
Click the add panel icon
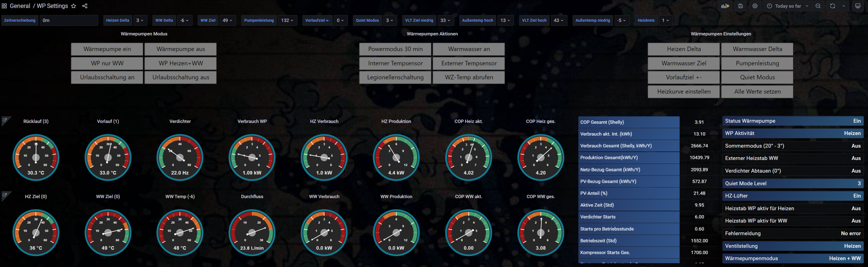(725, 6)
